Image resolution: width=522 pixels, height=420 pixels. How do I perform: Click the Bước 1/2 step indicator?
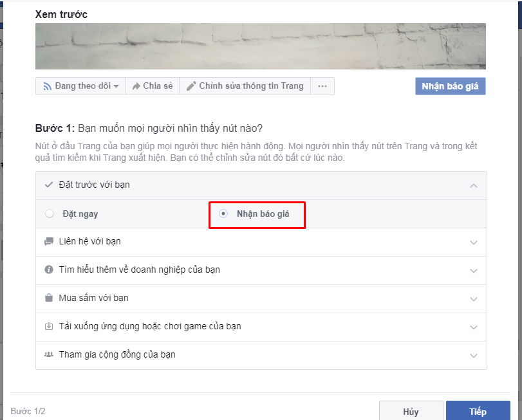(x=28, y=412)
